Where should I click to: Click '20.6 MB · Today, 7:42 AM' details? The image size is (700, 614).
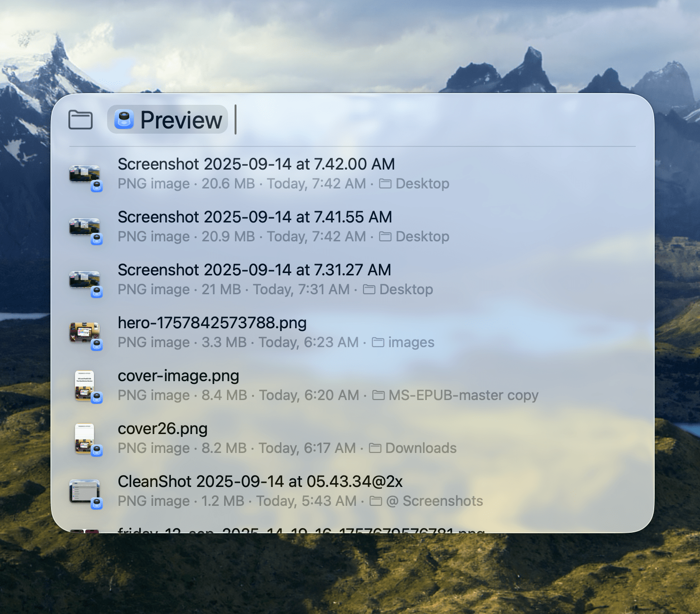tap(284, 183)
